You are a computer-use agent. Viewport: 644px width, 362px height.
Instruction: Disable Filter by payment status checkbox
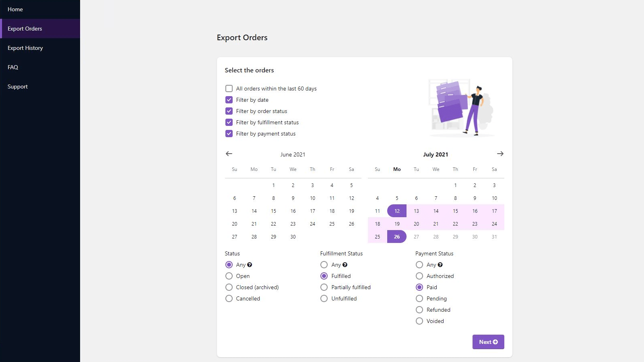point(229,134)
